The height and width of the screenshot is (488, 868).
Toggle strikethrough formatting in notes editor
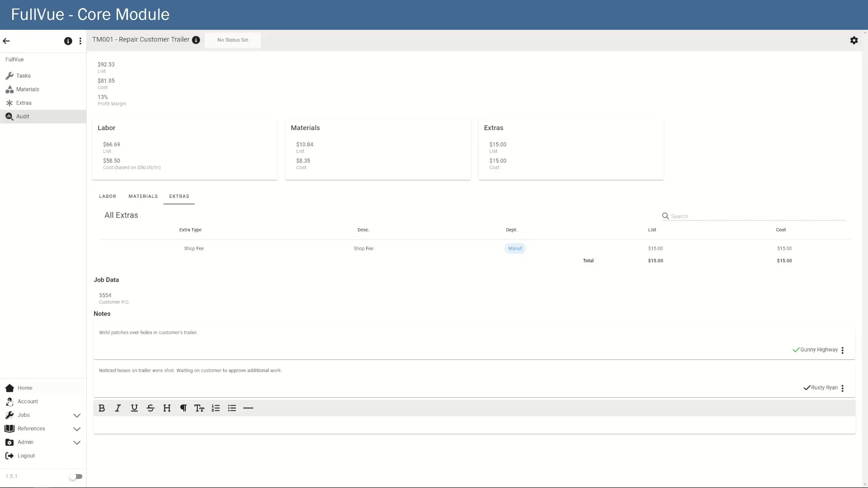(x=151, y=408)
